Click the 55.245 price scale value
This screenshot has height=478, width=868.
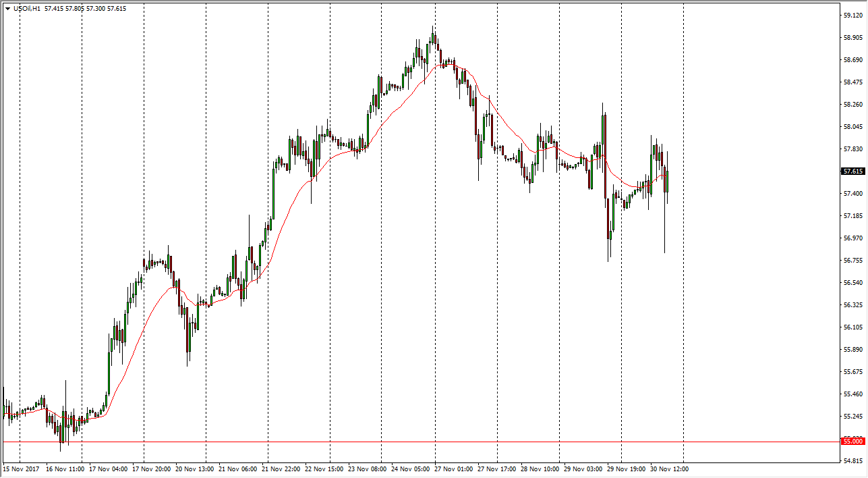(852, 417)
